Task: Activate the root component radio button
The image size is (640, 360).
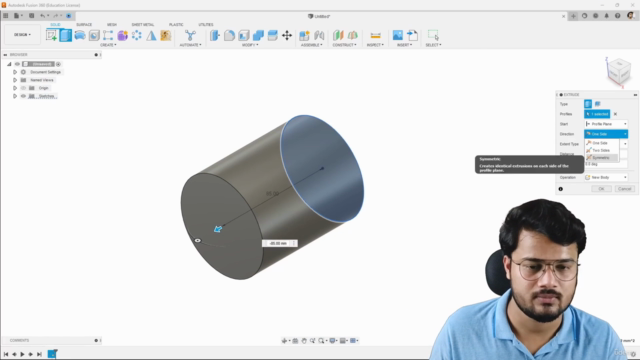Action: pos(58,64)
